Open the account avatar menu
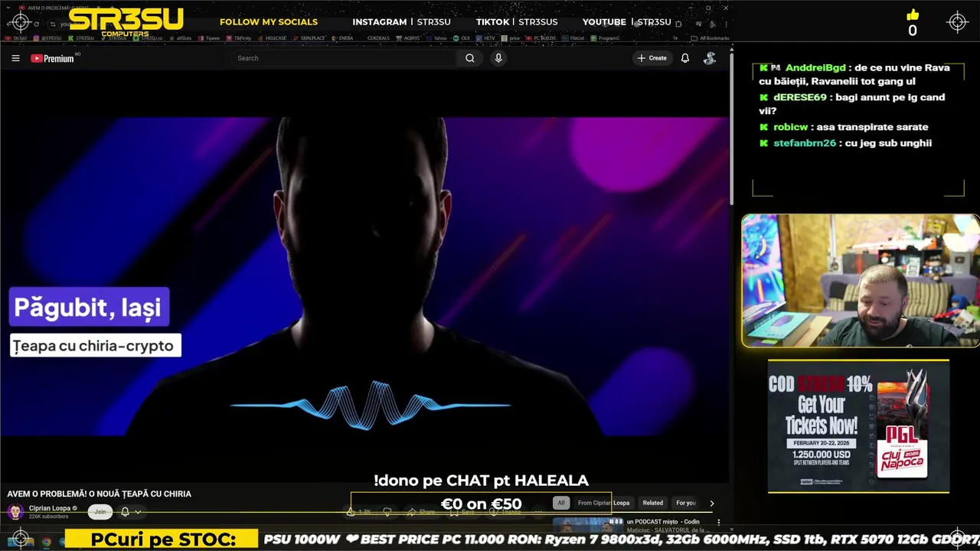This screenshot has height=551, width=980. (710, 58)
